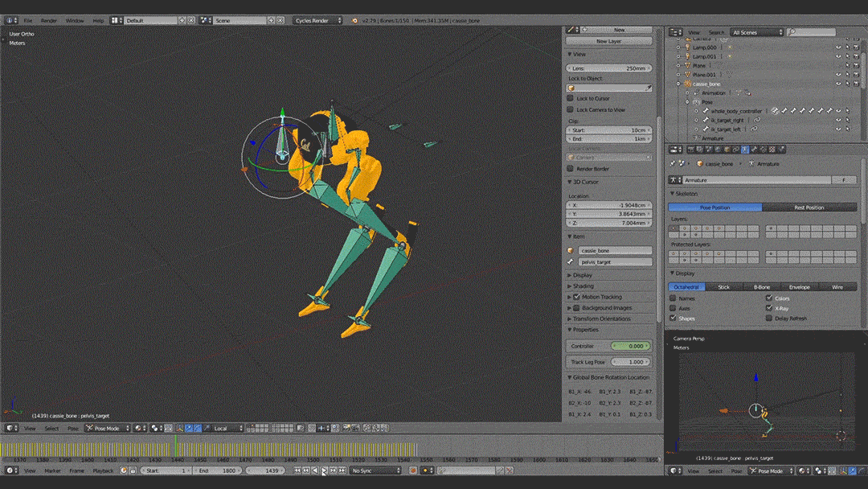Click the pin icon in properties breadcrumb

click(673, 163)
